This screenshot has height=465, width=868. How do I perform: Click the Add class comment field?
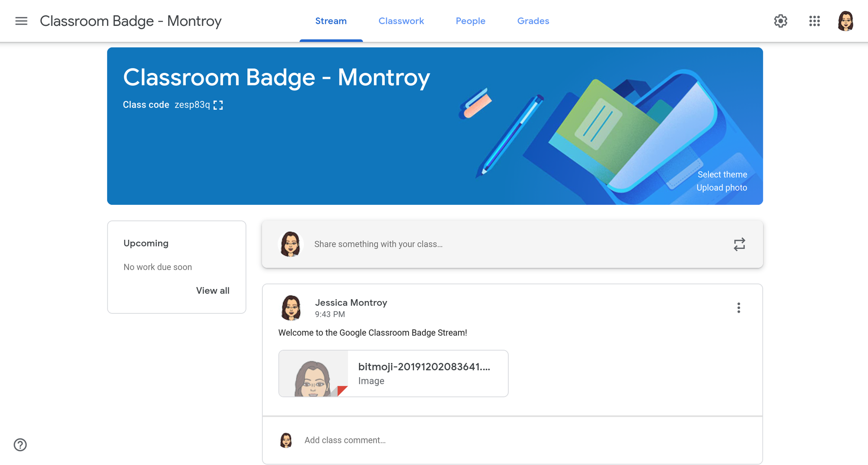point(345,440)
